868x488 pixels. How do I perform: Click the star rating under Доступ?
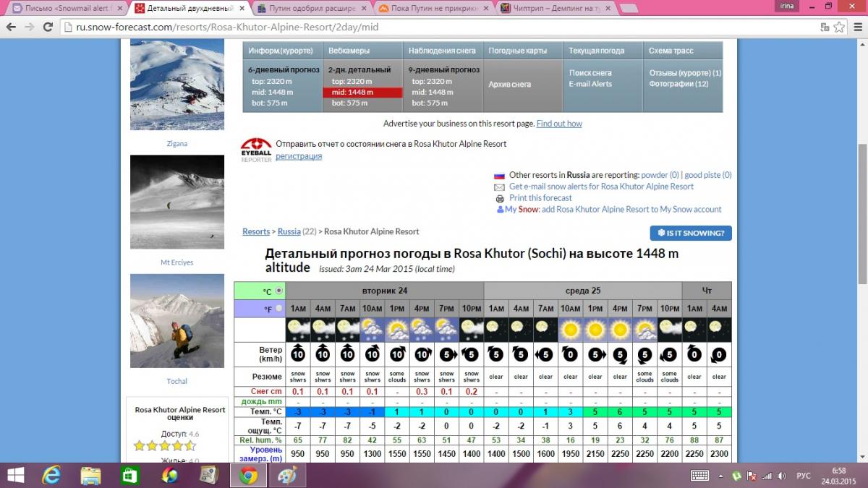coord(164,445)
